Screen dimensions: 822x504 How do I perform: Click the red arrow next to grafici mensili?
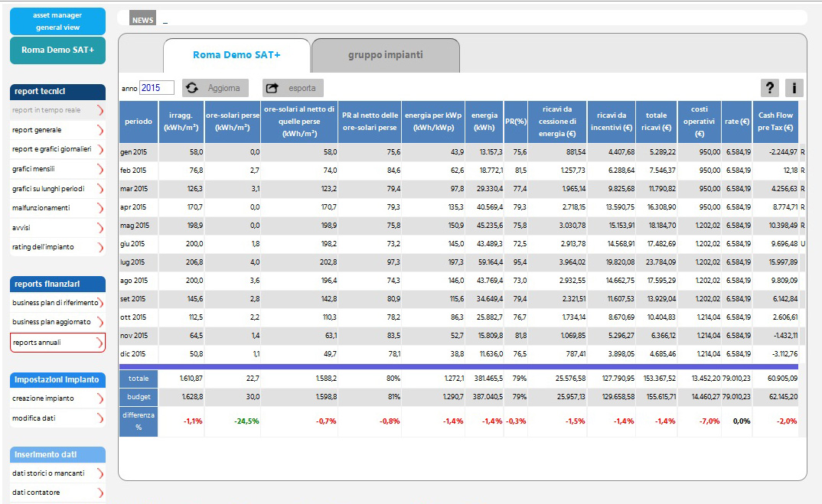100,169
